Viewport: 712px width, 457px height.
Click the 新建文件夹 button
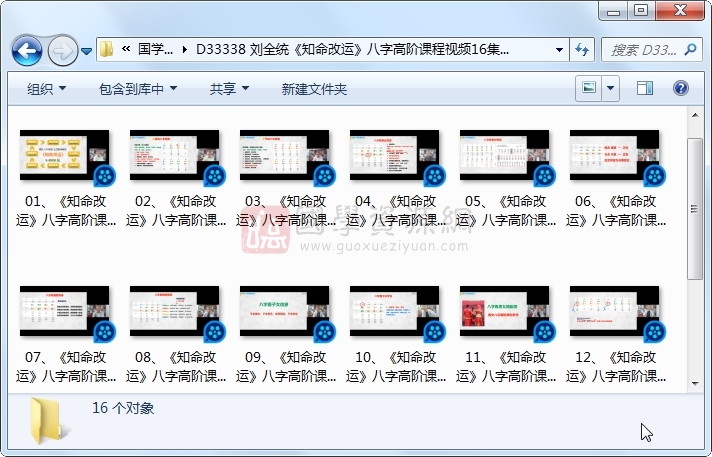point(314,89)
